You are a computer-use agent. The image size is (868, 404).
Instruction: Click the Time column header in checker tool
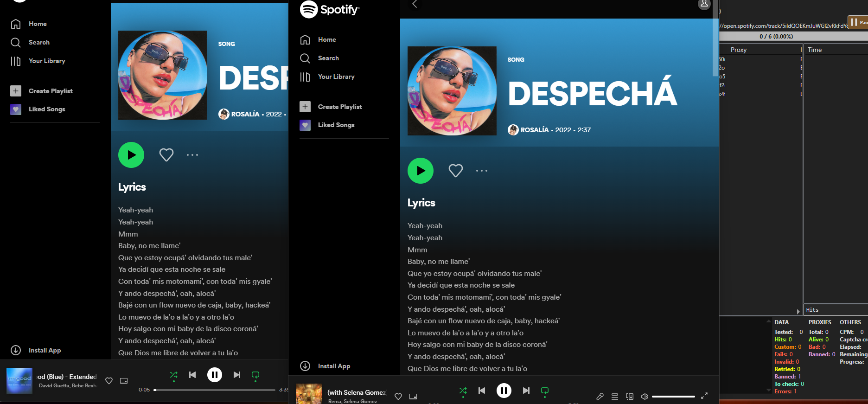pyautogui.click(x=815, y=50)
